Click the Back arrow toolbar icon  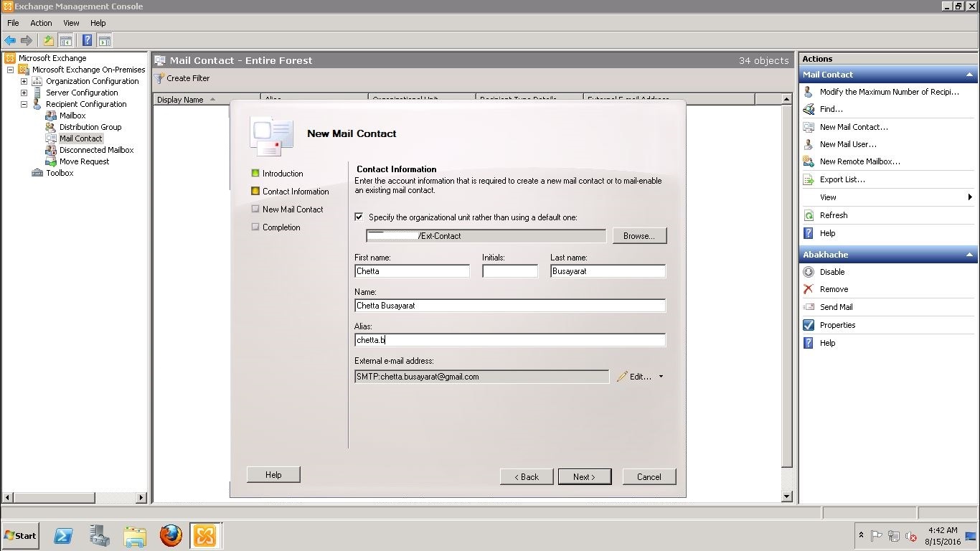coord(10,41)
